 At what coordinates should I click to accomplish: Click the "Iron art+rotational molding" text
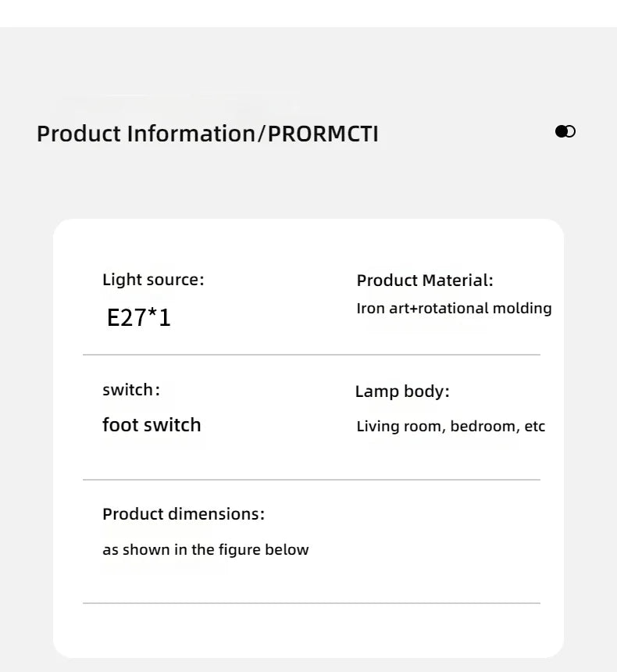(454, 309)
